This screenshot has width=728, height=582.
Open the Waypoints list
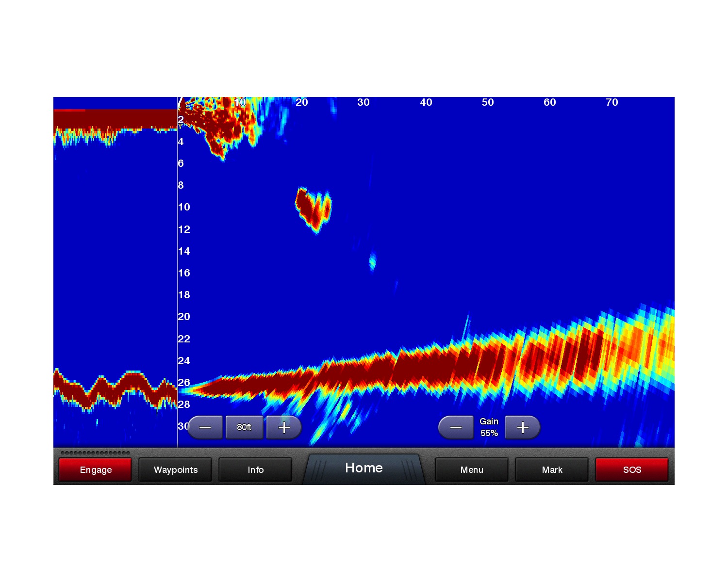(175, 469)
